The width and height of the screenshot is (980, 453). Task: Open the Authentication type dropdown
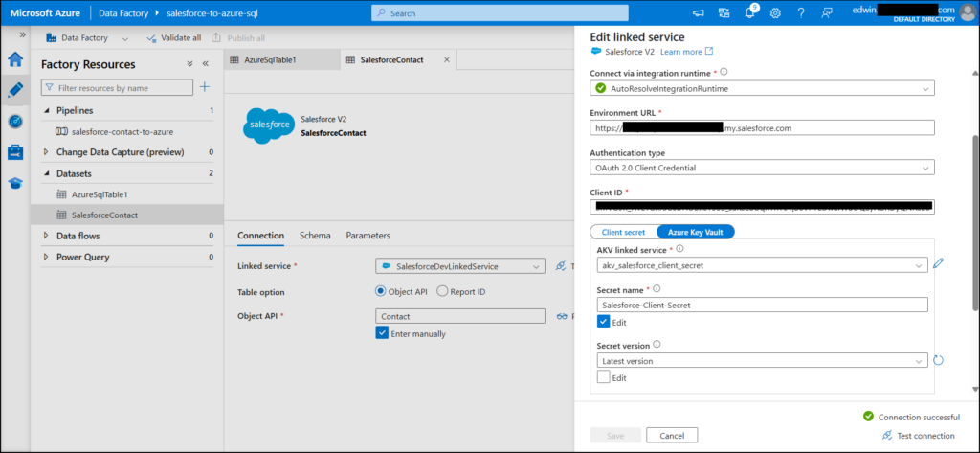tap(762, 167)
